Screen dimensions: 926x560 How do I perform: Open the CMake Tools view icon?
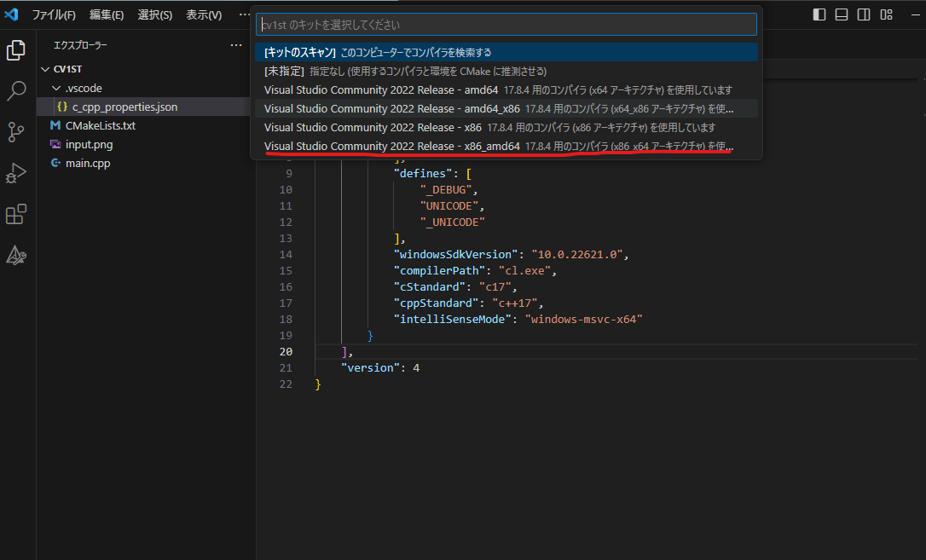[x=16, y=255]
